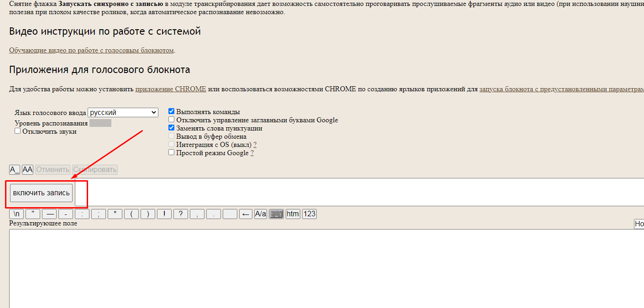Insert a long em dash symbol
Viewport: 644px width, 308px height.
pos(49,214)
